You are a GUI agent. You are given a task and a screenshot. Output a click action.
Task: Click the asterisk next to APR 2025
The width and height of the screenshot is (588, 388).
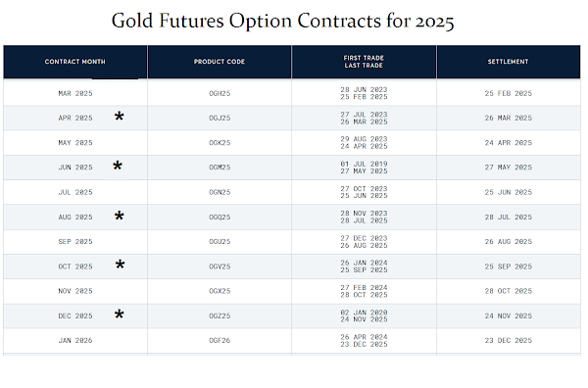(119, 117)
